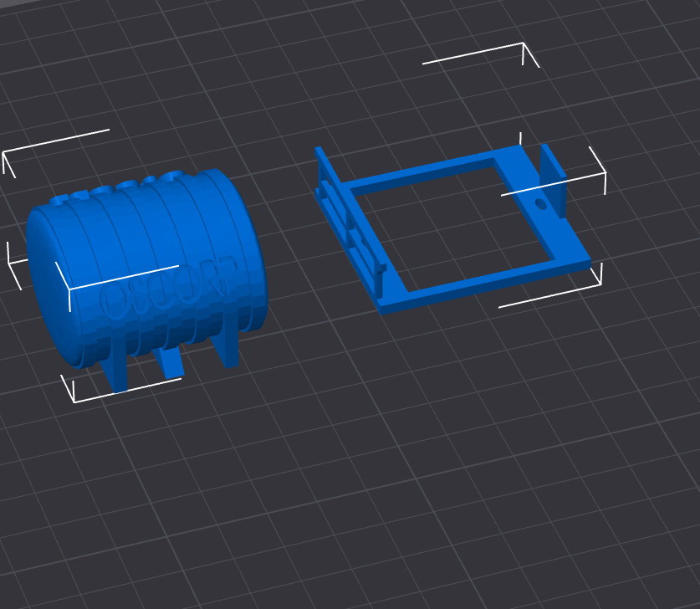Click the barrel's middle support leg
This screenshot has width=700, height=609.
[x=171, y=361]
